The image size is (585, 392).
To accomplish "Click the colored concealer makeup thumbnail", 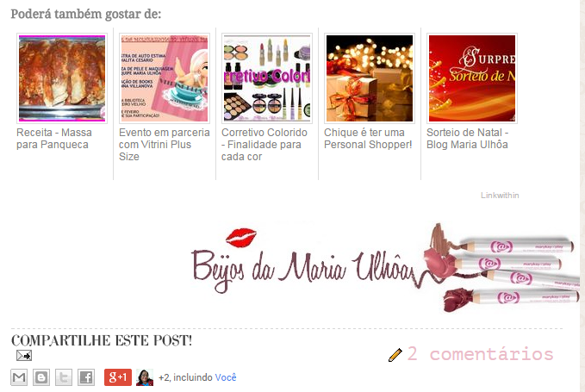I will point(267,78).
